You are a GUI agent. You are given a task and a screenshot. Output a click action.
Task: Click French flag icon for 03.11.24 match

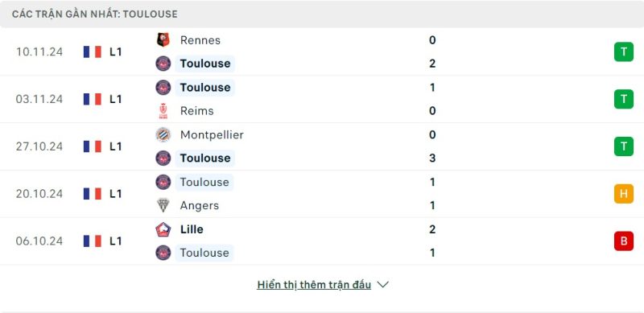93,99
